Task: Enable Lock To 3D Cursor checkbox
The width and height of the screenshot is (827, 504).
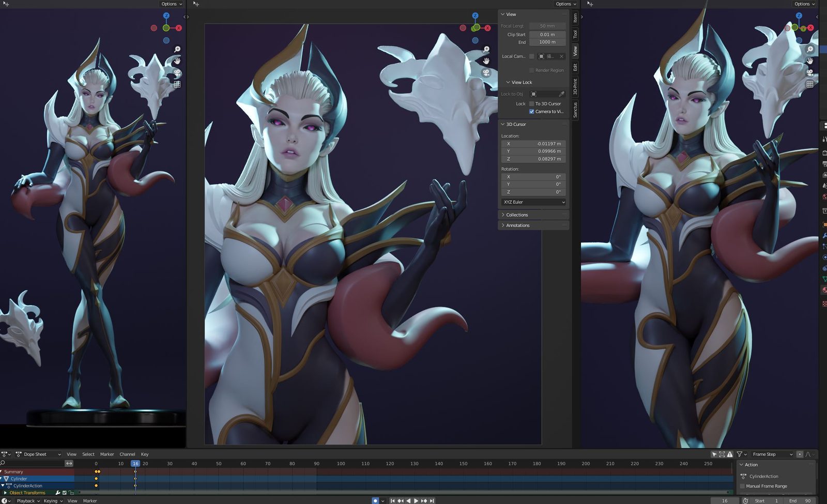Action: tap(531, 104)
